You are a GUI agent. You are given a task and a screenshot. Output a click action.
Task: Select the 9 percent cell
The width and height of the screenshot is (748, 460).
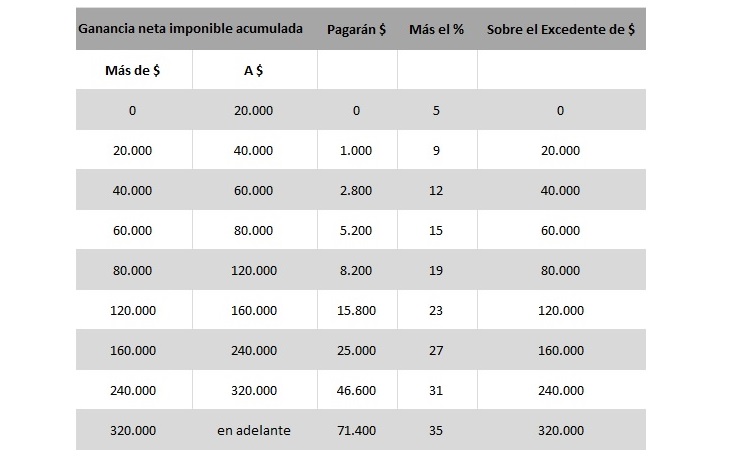point(437,150)
